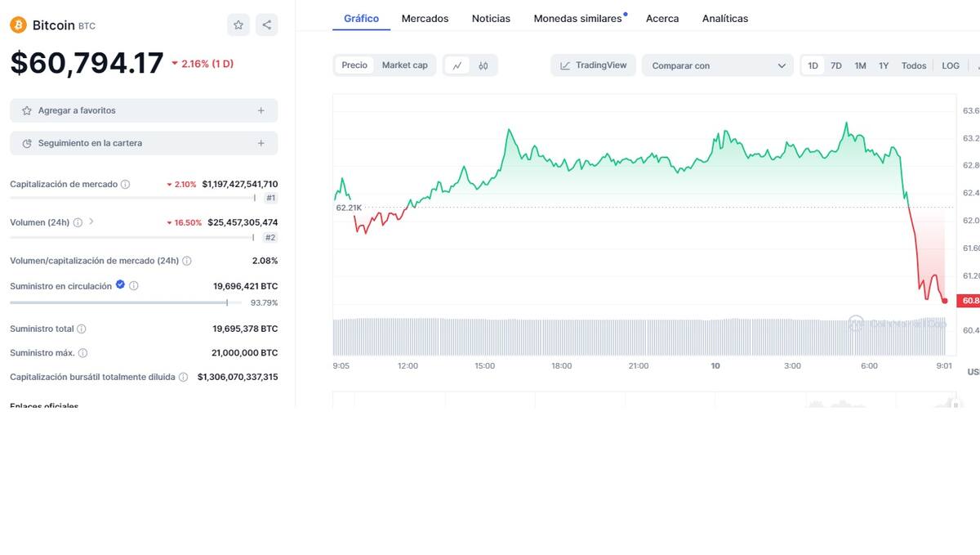Switch to line chart view icon

(x=457, y=65)
